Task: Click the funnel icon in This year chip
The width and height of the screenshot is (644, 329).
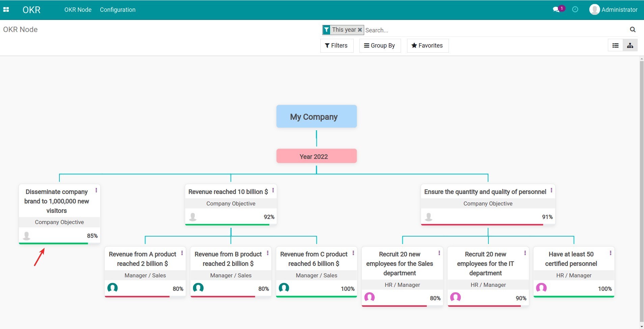Action: (x=326, y=30)
